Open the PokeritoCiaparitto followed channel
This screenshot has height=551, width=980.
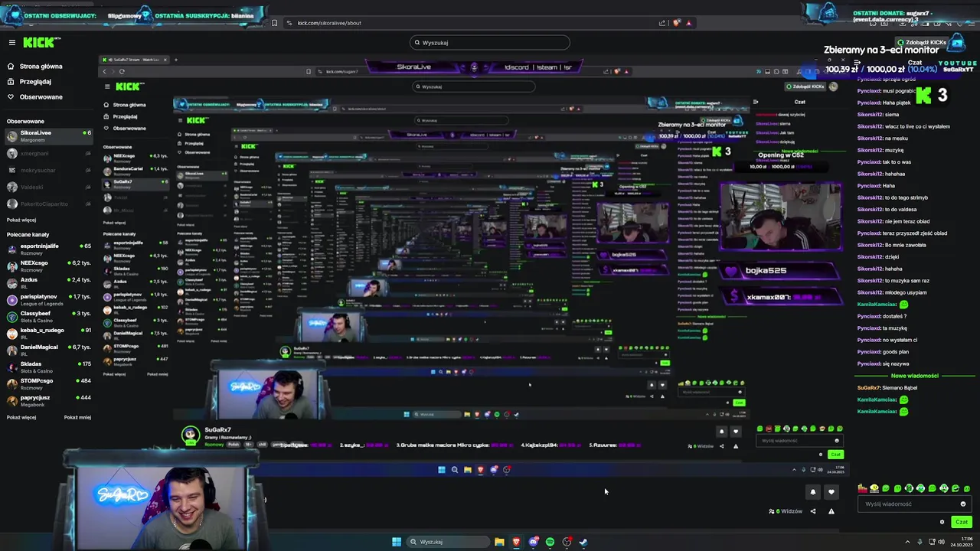(47, 204)
